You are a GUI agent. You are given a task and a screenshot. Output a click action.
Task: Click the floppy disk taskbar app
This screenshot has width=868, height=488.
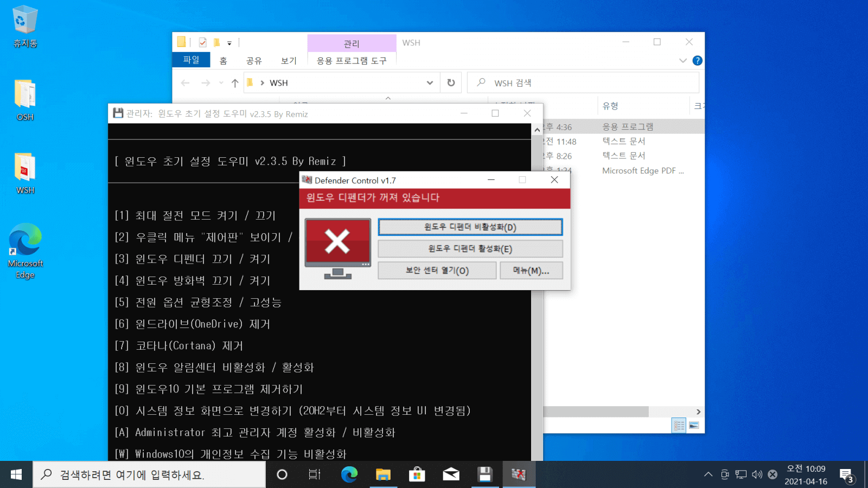[x=485, y=474]
